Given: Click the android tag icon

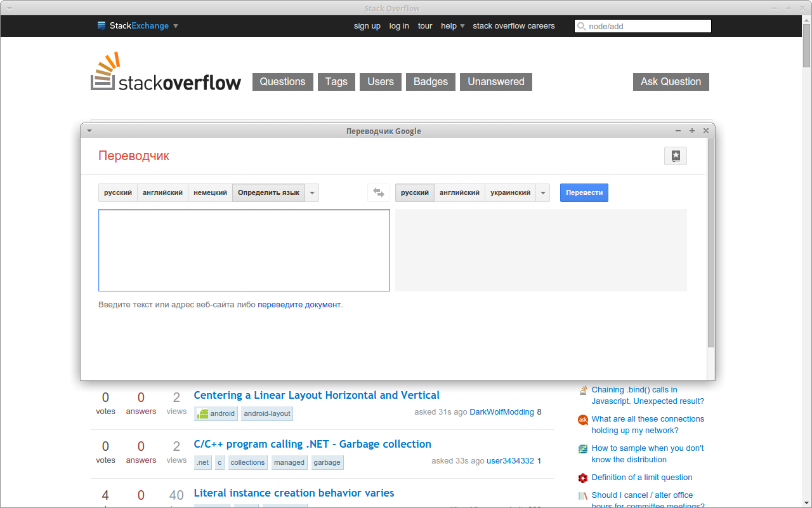Looking at the screenshot, I should coord(202,413).
